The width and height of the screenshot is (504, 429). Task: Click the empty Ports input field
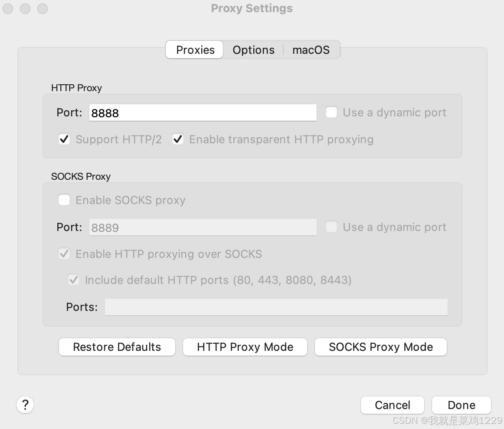[276, 307]
